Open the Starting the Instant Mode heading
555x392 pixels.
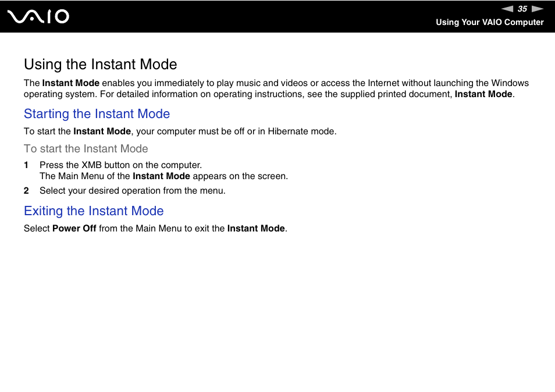[97, 113]
